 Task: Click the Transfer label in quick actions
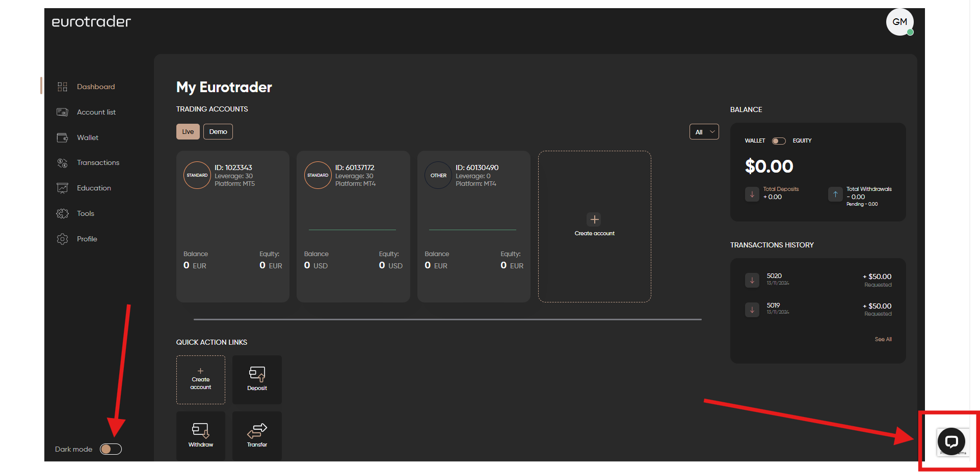point(257,445)
